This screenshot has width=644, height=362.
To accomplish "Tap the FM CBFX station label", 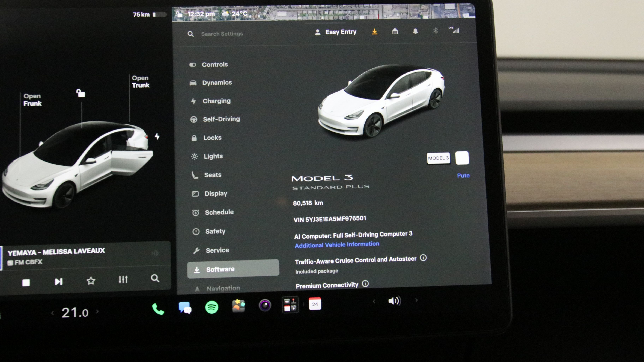I will click(25, 262).
